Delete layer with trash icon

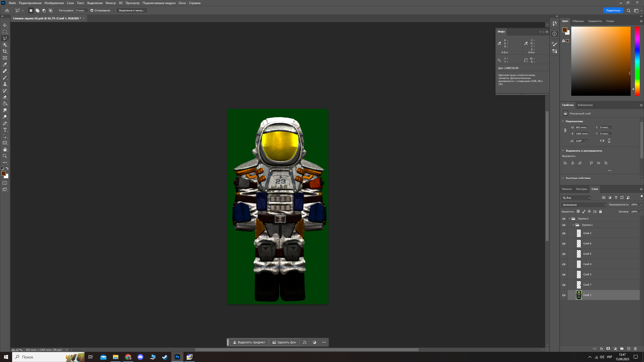tap(635, 349)
